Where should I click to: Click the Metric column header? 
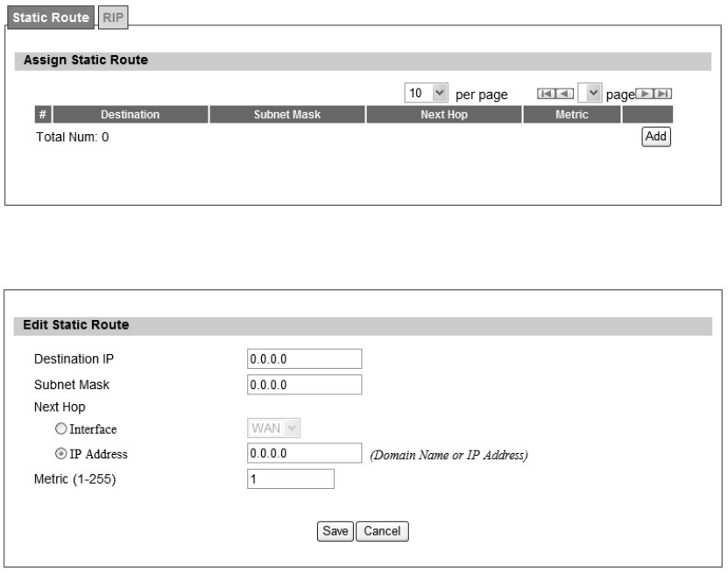572,115
